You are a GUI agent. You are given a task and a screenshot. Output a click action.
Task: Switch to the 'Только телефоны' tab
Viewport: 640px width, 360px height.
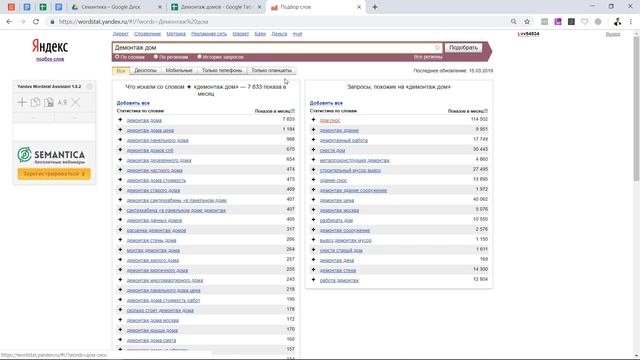(x=222, y=71)
